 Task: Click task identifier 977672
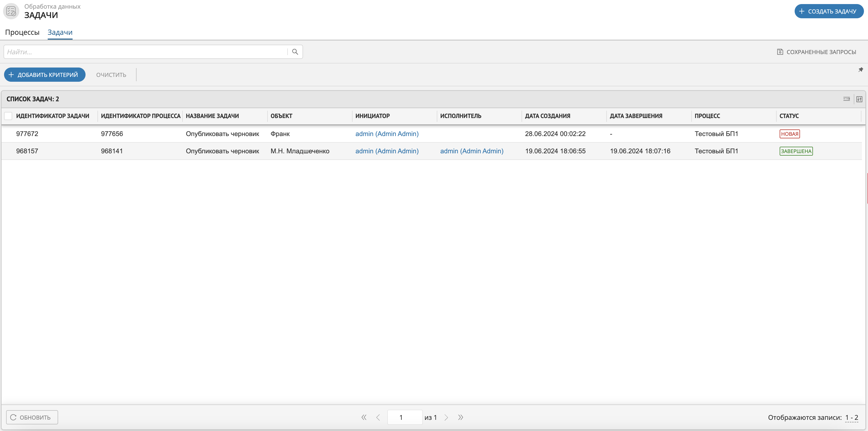(27, 134)
